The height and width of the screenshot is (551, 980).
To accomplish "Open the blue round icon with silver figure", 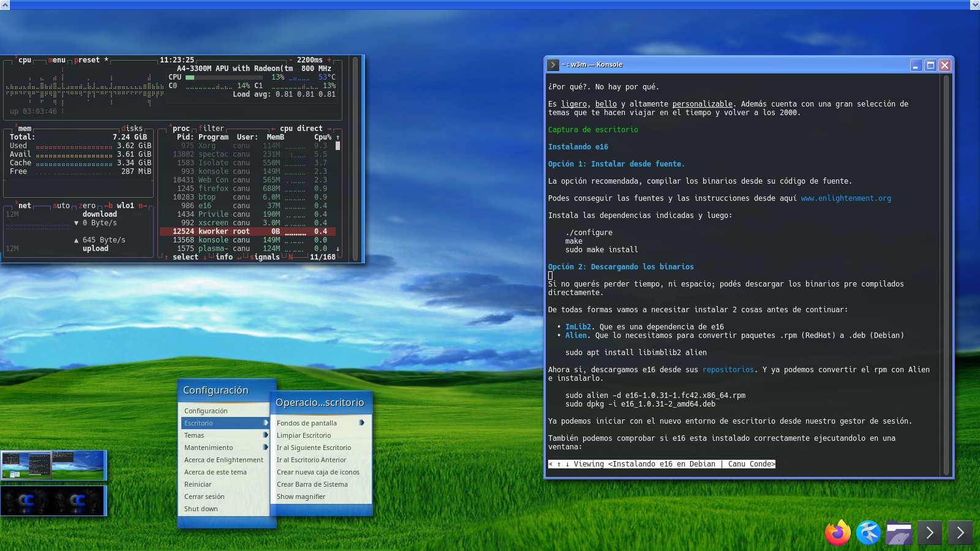I will (x=868, y=532).
